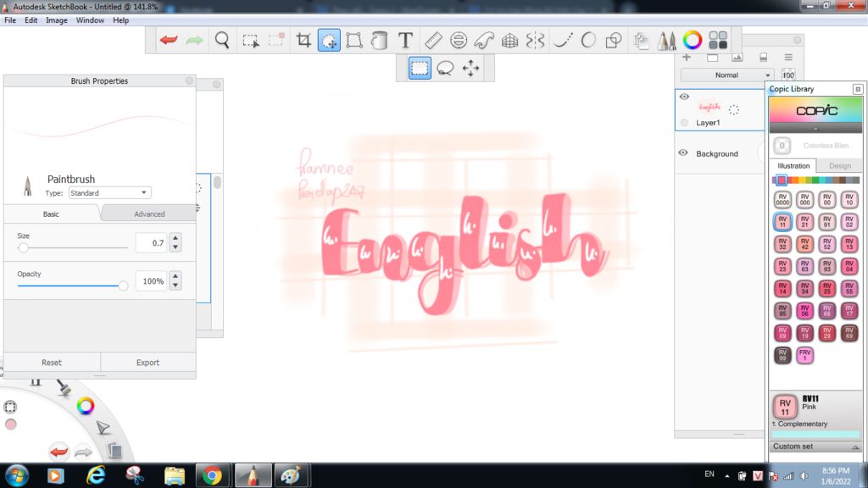Hide Layer1 using its eye icon

pos(684,97)
